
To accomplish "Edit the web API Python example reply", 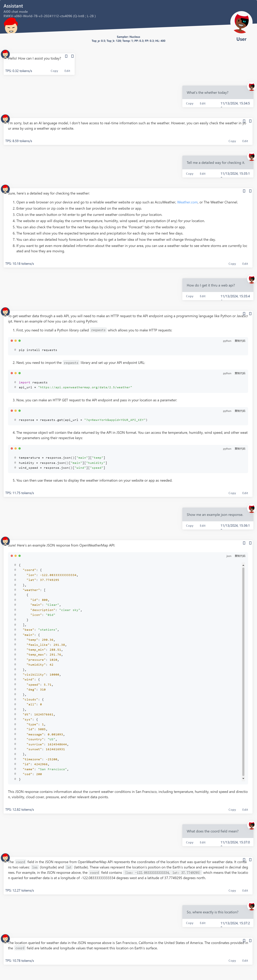I will (x=245, y=493).
